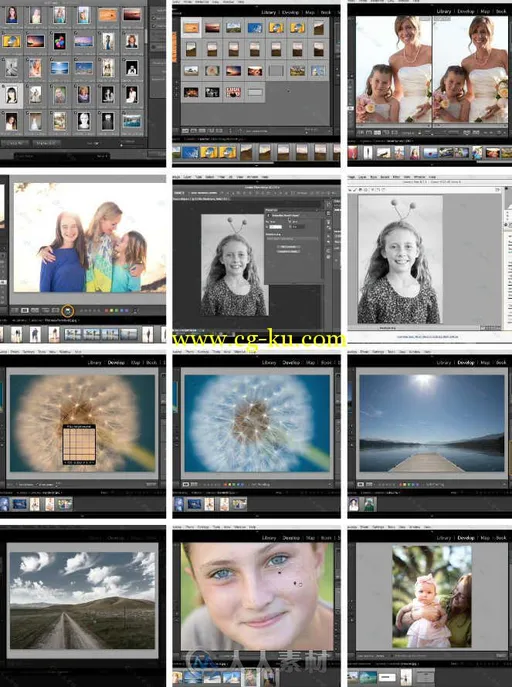Select before/after icon under blue dandelion
The height and width of the screenshot is (687, 512).
click(x=194, y=485)
